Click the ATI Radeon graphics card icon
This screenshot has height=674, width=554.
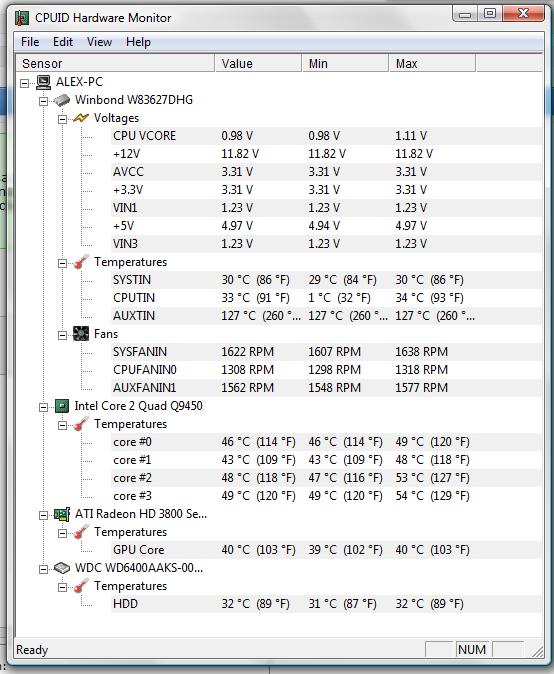click(62, 514)
